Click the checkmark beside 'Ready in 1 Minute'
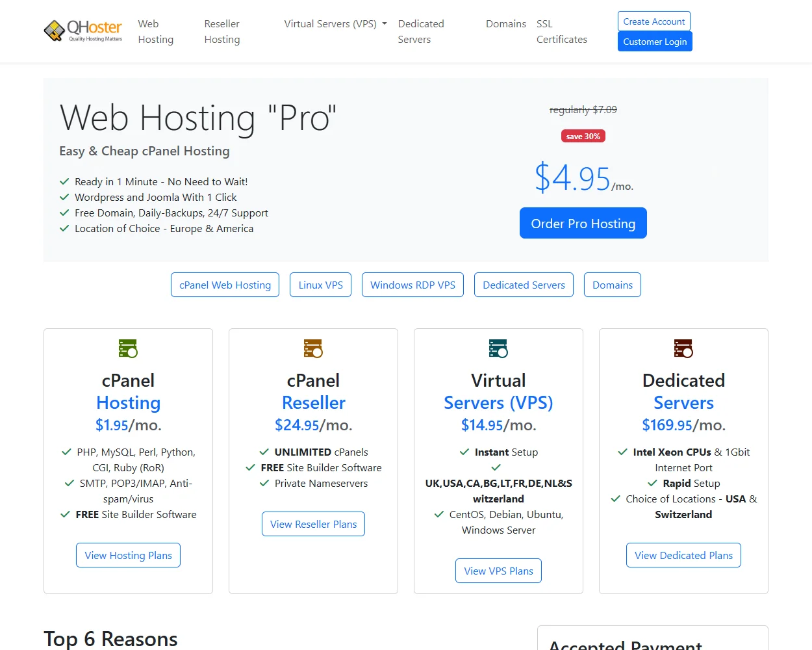812x650 pixels. click(64, 181)
